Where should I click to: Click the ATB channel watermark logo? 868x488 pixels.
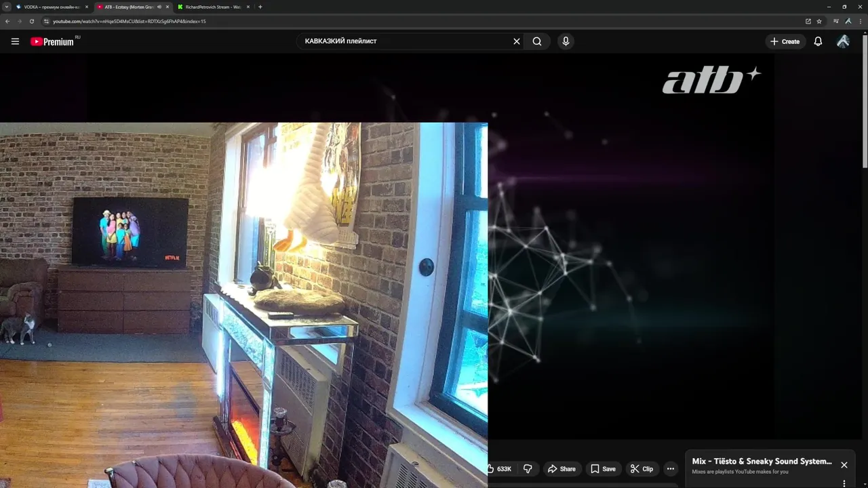711,80
